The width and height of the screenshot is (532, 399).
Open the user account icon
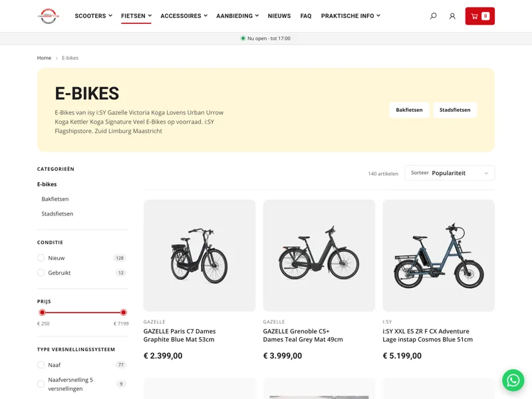[452, 16]
